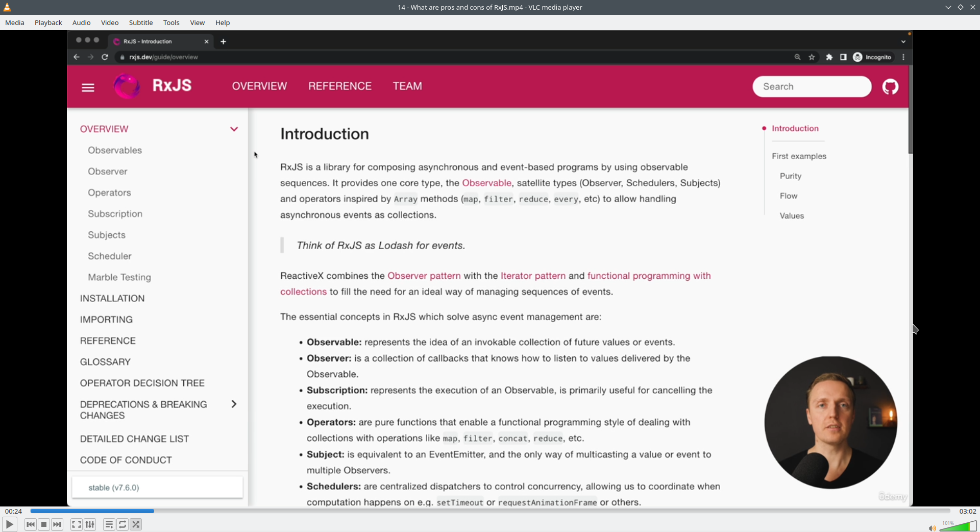The height and width of the screenshot is (532, 980).
Task: Open the Media menu
Action: pos(15,22)
